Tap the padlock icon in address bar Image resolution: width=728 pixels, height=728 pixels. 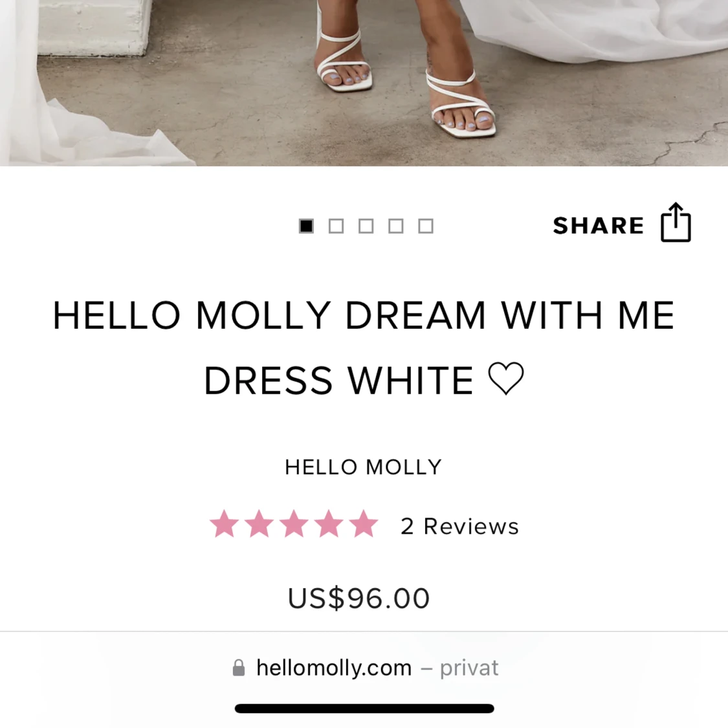[239, 668]
